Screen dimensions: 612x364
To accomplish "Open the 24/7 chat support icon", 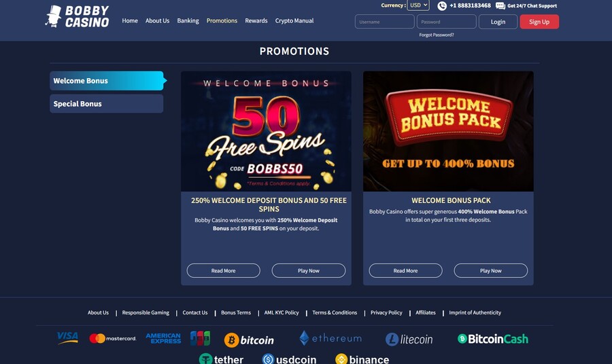I will pyautogui.click(x=500, y=6).
